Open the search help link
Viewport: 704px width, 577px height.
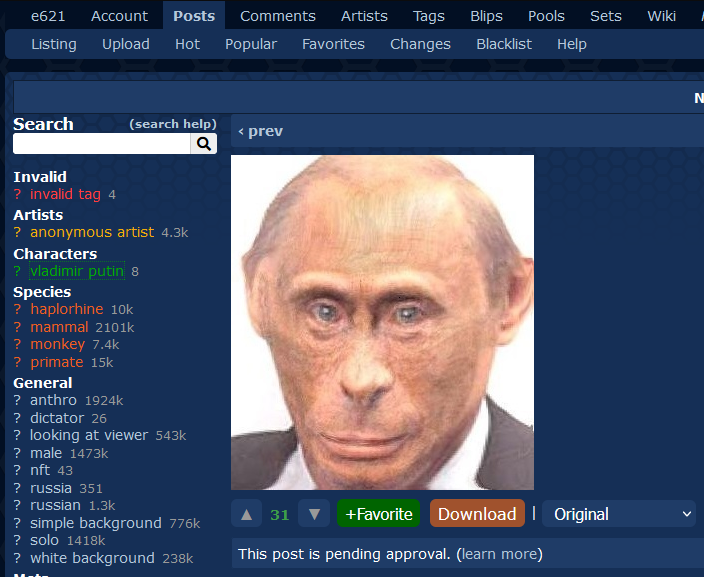click(173, 124)
